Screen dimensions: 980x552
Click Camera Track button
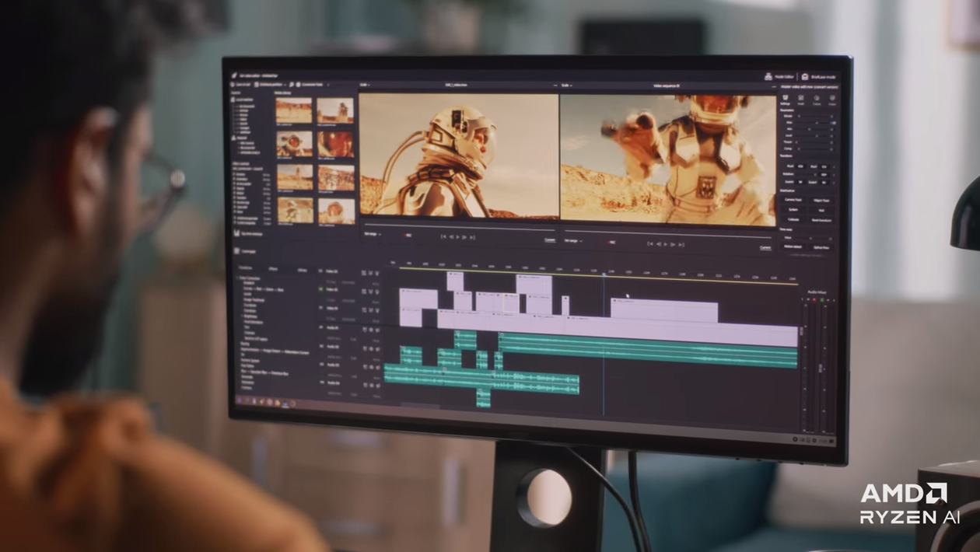point(793,200)
